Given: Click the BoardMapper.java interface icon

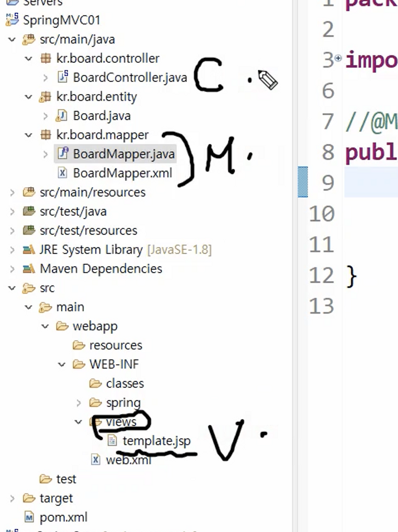Looking at the screenshot, I should 63,154.
